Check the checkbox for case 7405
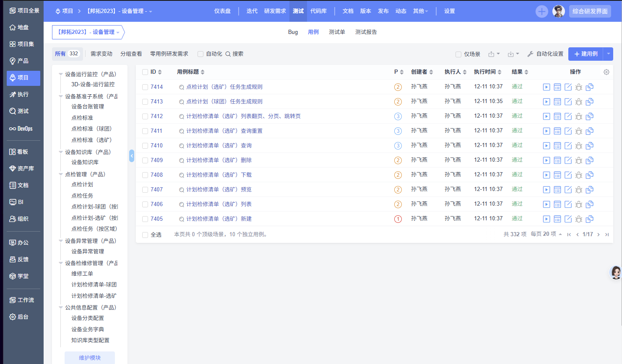Image resolution: width=622 pixels, height=364 pixels. coord(145,219)
